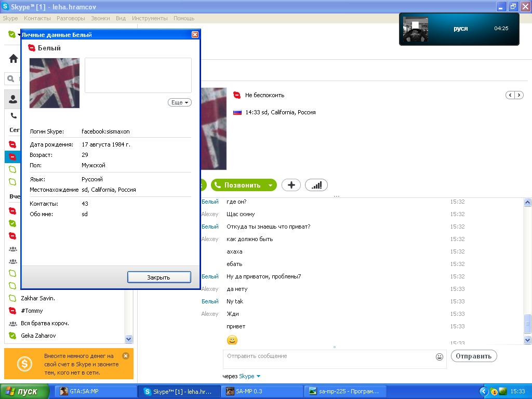Viewport: 532px width, 399px height.
Task: Open the Skype home icon
Action: pos(13,59)
